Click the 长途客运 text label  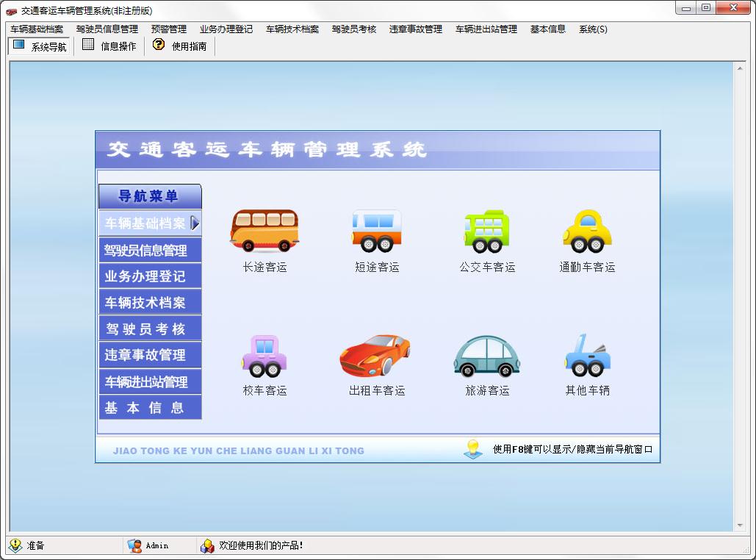[x=264, y=267]
